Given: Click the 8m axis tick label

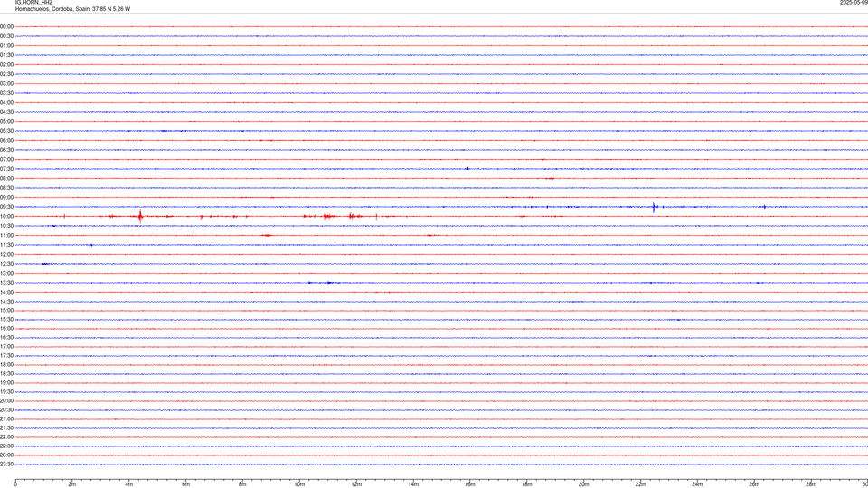Looking at the screenshot, I should point(242,484).
